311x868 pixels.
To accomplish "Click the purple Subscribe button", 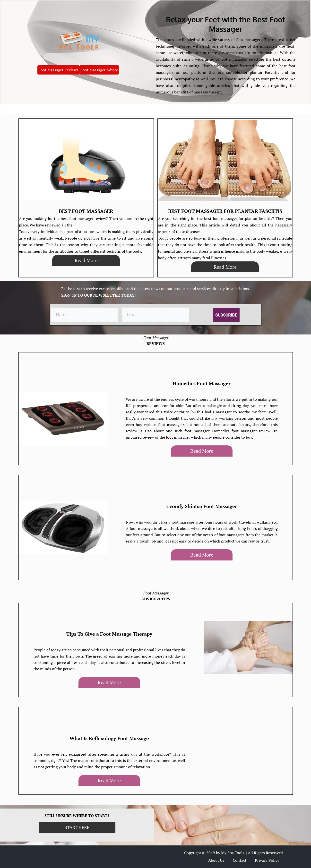I will [226, 315].
